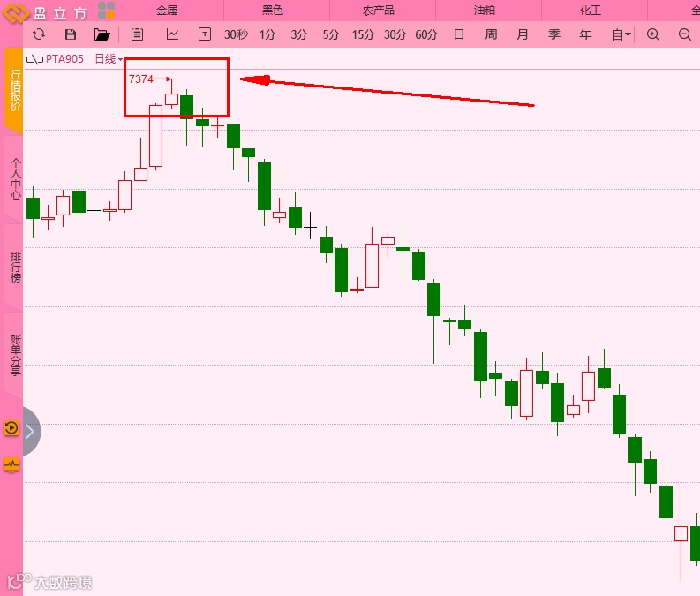Open the 金属 category tab
The height and width of the screenshot is (596, 700).
[x=167, y=11]
